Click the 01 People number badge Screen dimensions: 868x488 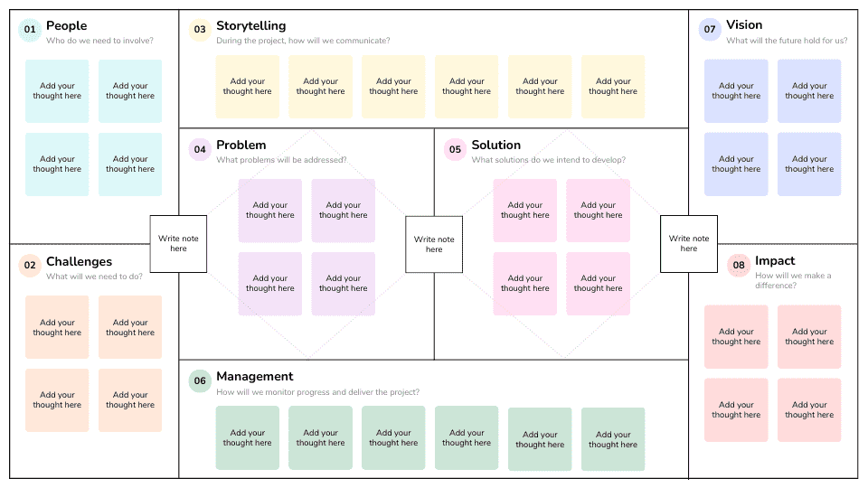point(30,30)
